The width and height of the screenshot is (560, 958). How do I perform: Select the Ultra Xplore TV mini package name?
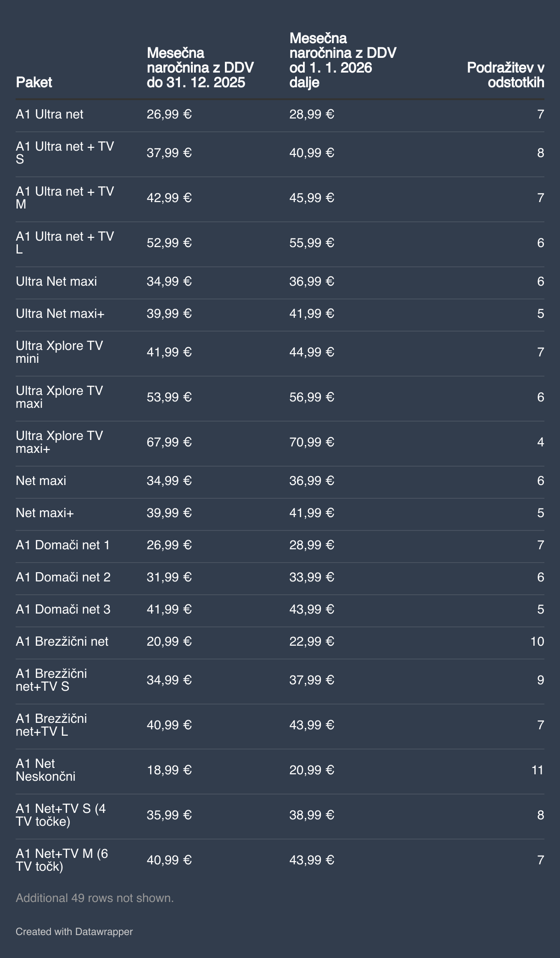[59, 352]
